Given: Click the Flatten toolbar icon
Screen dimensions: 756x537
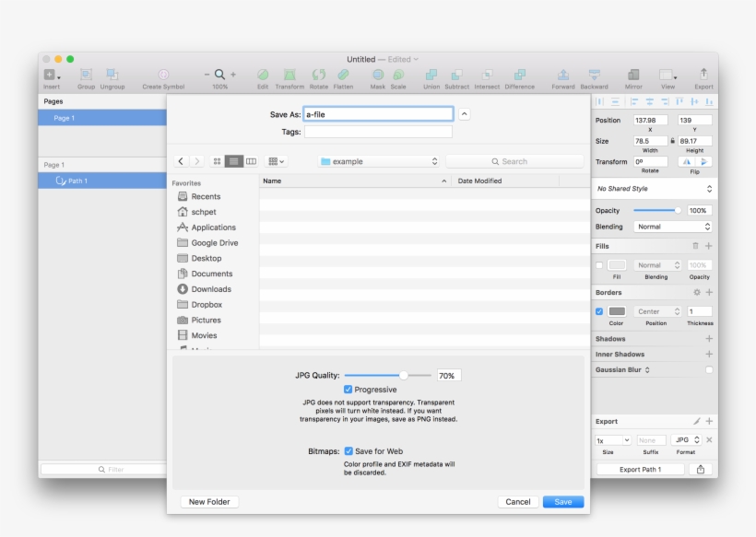Looking at the screenshot, I should point(343,75).
